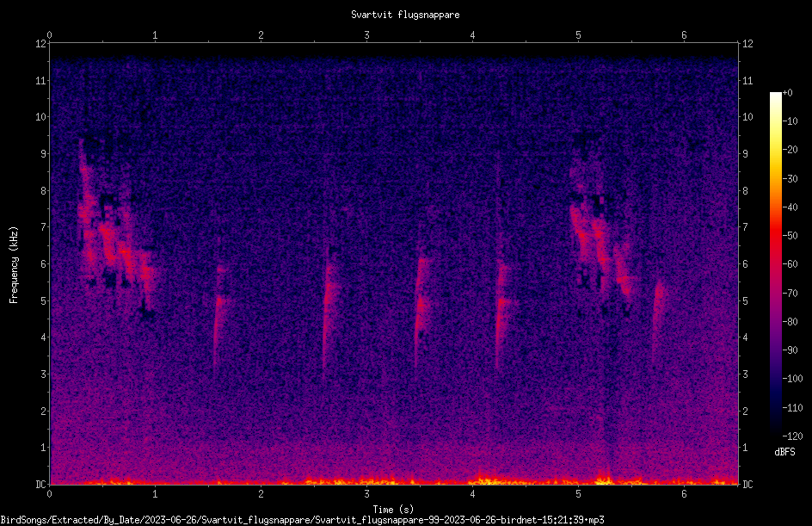Select the "-30" colorbar tick label
Screen dimensions: 812x526
point(790,179)
